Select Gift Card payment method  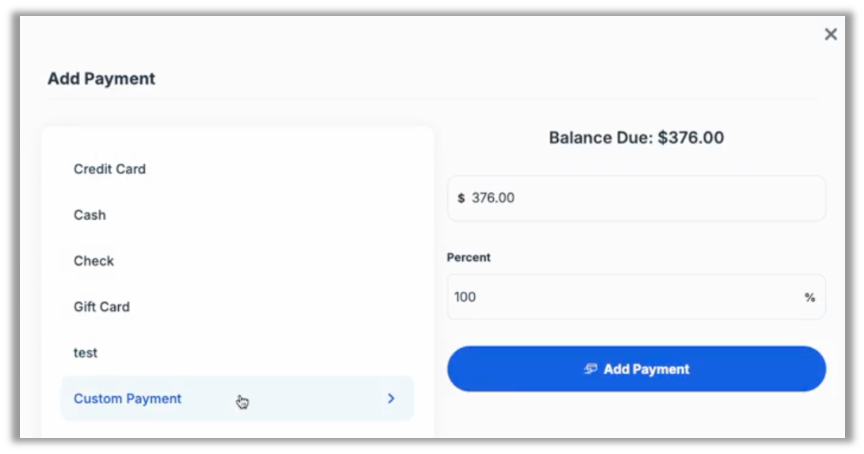click(x=102, y=307)
